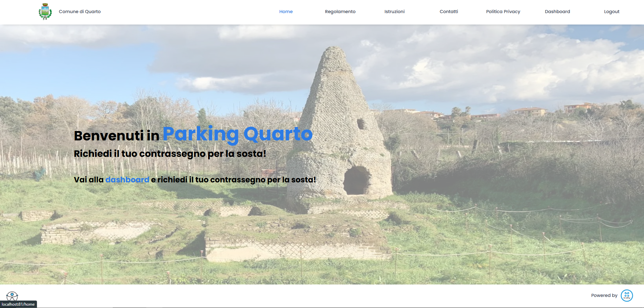
Task: Click the "Benvenuti in" heading text
Action: coord(116,136)
